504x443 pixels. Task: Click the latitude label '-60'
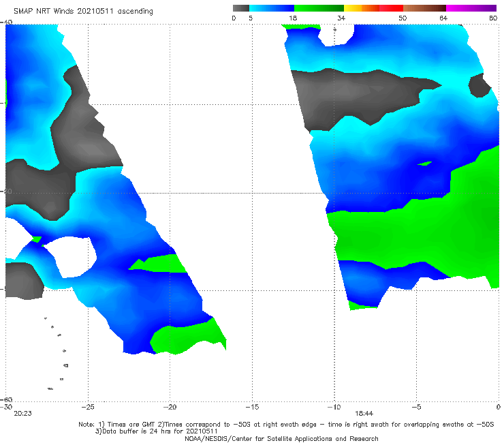pyautogui.click(x=6, y=399)
